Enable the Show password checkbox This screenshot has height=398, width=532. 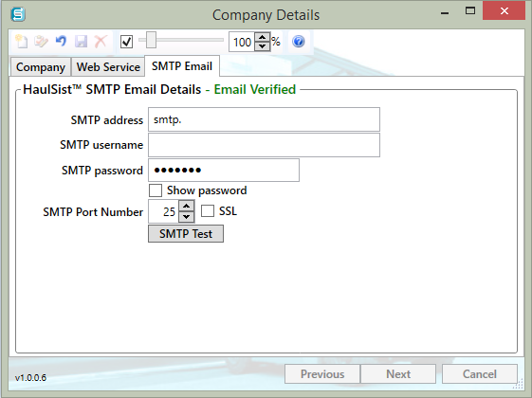click(x=156, y=190)
